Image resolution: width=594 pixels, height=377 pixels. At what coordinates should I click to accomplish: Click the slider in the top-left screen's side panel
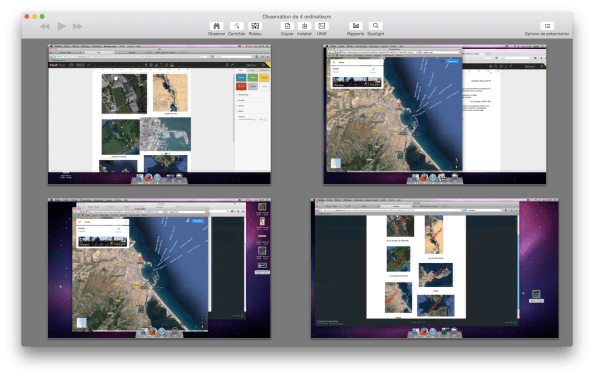click(x=247, y=119)
